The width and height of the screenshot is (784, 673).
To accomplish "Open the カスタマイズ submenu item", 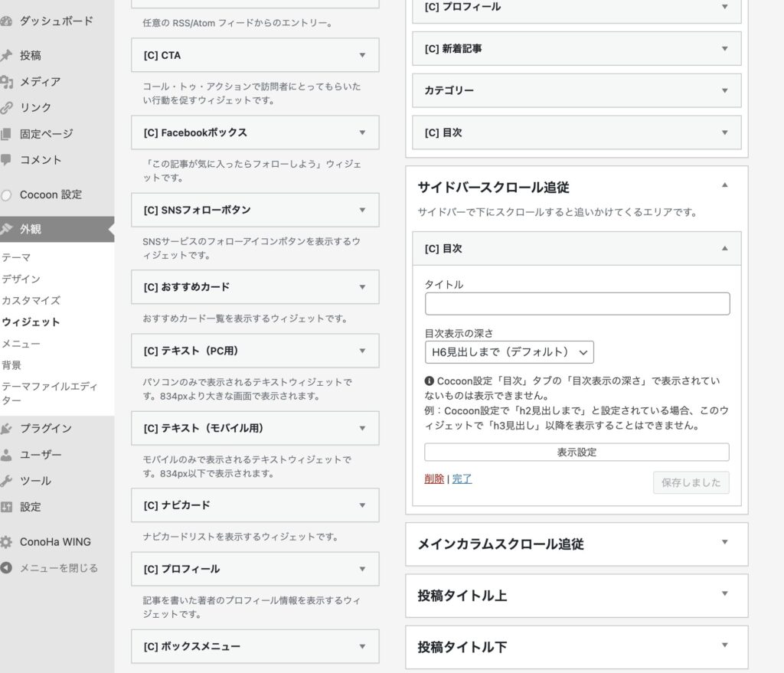I will click(31, 301).
